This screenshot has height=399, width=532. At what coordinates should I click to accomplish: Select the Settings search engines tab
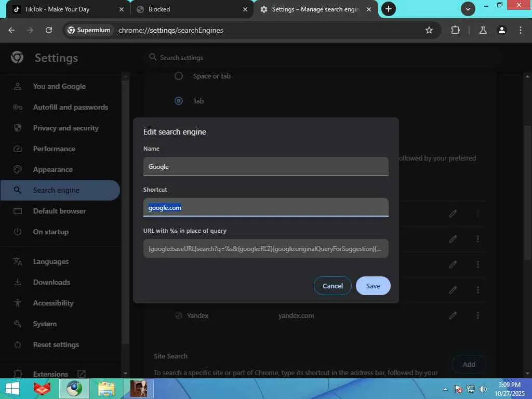(x=315, y=9)
